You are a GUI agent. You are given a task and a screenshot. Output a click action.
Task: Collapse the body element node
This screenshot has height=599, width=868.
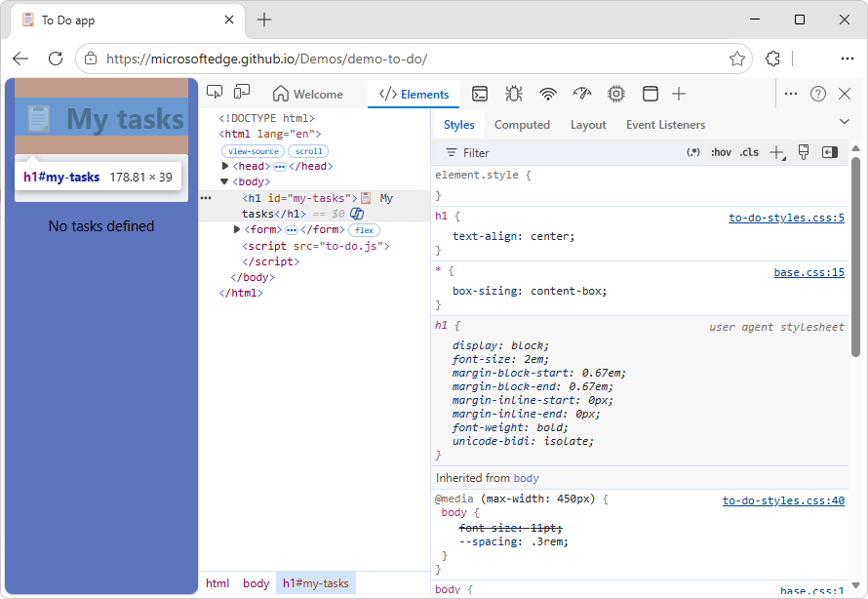click(x=224, y=181)
